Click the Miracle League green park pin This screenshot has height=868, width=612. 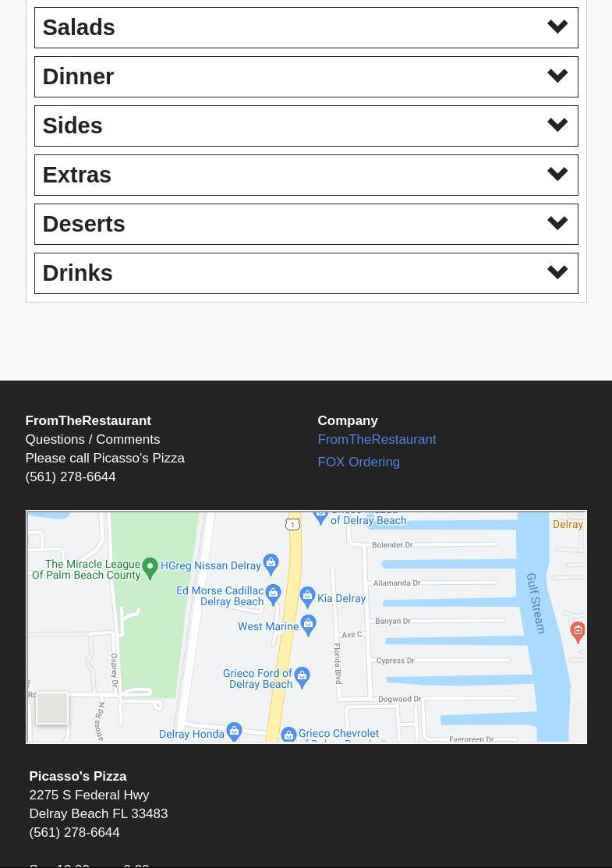[x=150, y=567]
